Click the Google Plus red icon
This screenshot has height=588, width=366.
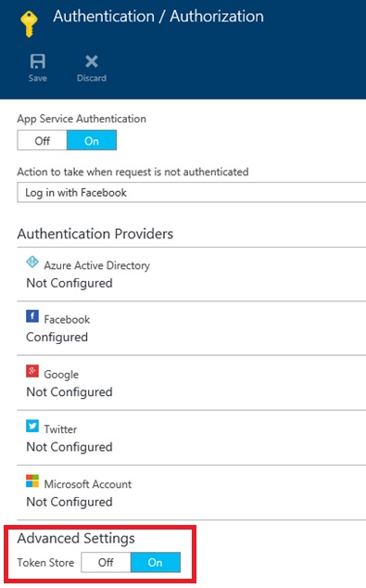[32, 371]
